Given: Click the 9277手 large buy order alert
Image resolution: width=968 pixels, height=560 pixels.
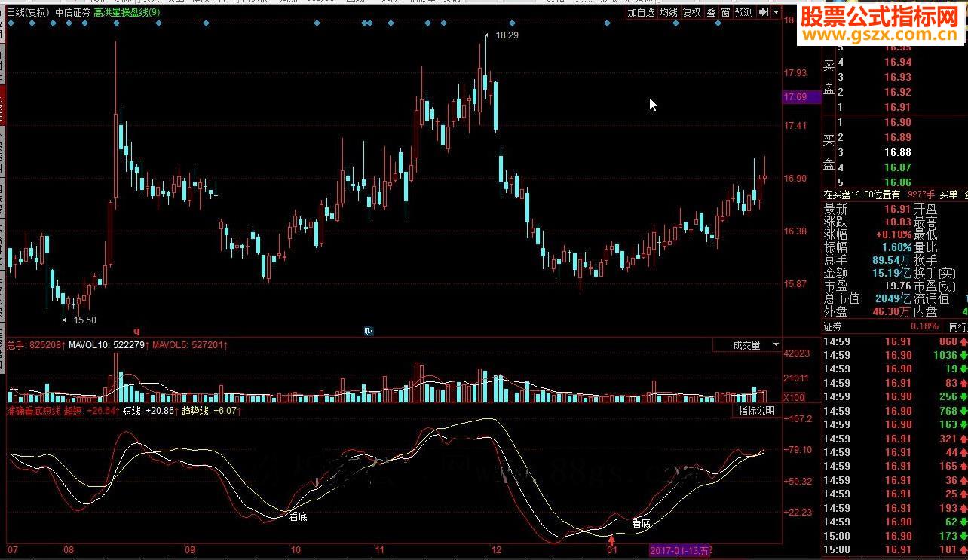Looking at the screenshot, I should point(922,195).
